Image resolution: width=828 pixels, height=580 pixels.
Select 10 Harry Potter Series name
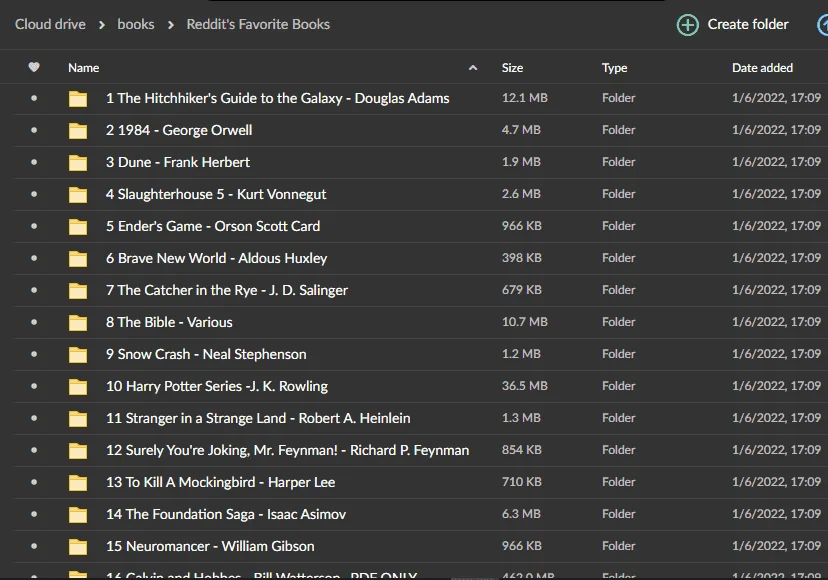click(217, 386)
